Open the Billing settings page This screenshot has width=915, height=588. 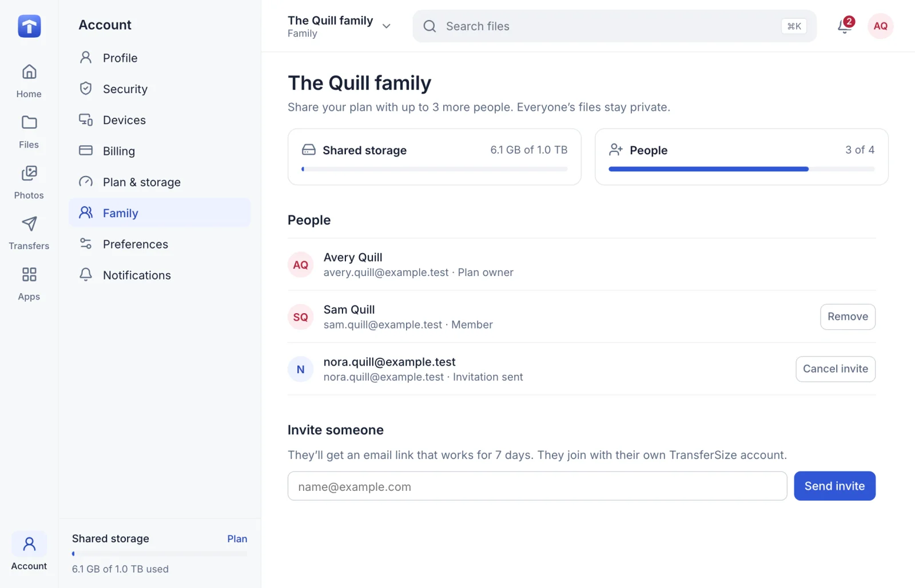click(x=160, y=151)
